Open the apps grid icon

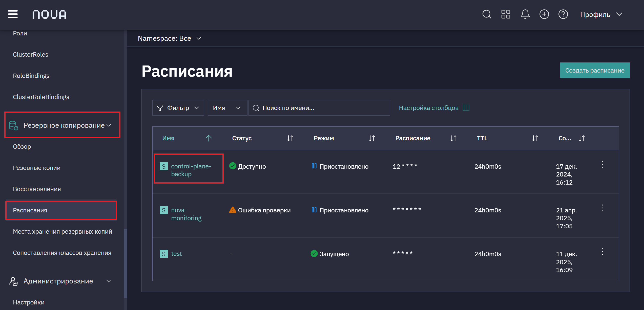coord(506,14)
